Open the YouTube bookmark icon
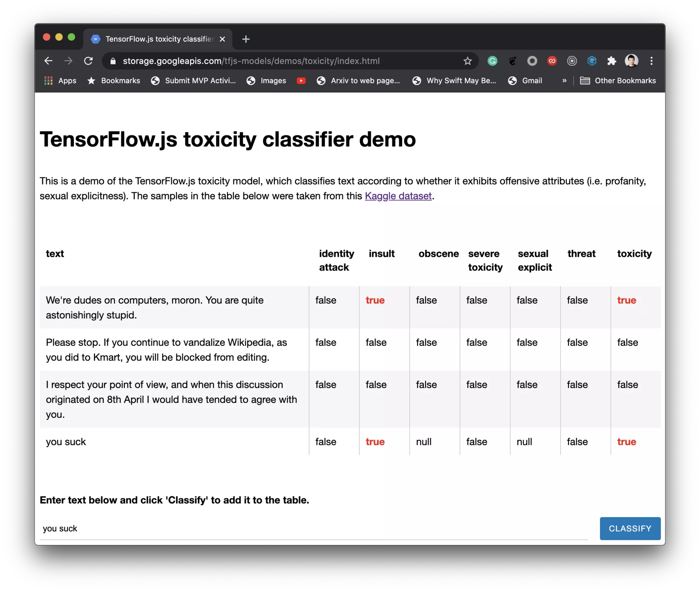The width and height of the screenshot is (700, 591). tap(301, 81)
